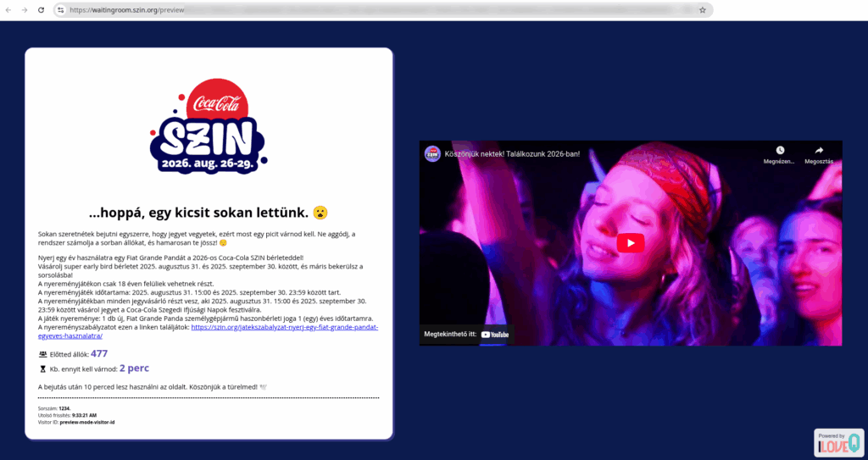Open the SZIN channel avatar on video
The image size is (868, 460).
pos(432,153)
